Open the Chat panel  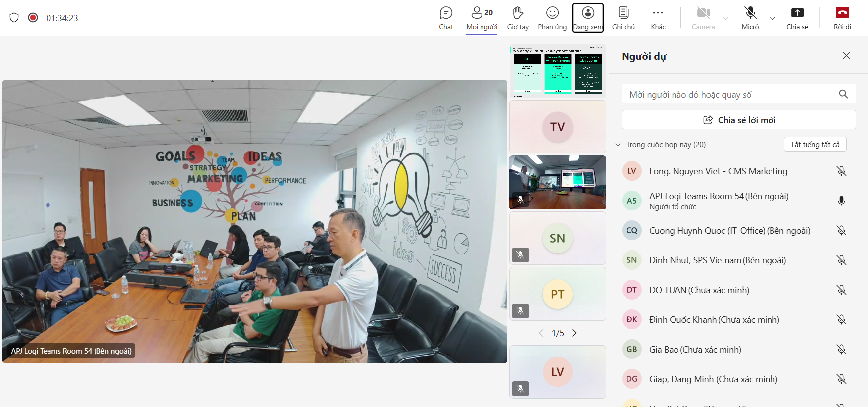(x=446, y=18)
